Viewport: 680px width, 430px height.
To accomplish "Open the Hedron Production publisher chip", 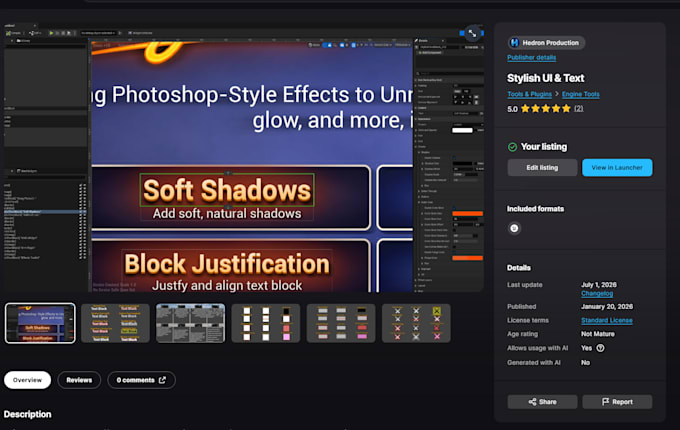I will 546,42.
